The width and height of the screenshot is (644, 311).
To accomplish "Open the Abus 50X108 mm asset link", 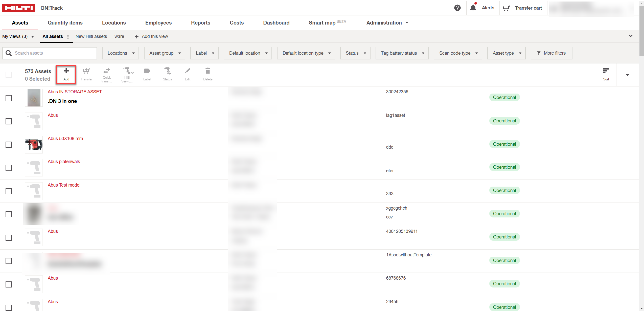I will (65, 139).
